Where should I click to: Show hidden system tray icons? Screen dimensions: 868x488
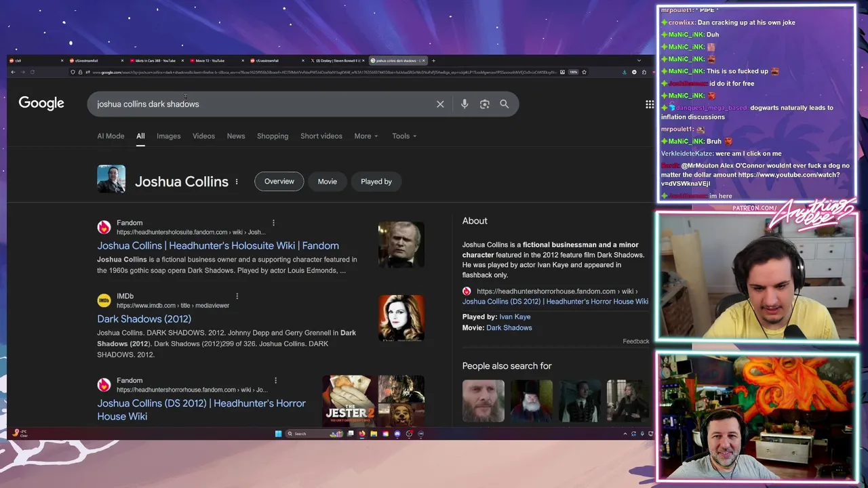[625, 434]
